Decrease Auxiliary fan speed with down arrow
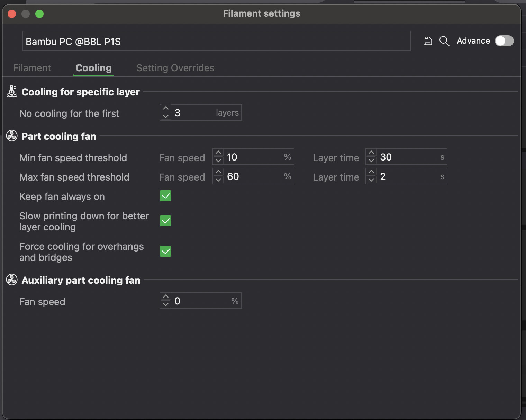Viewport: 526px width, 420px height. click(166, 305)
